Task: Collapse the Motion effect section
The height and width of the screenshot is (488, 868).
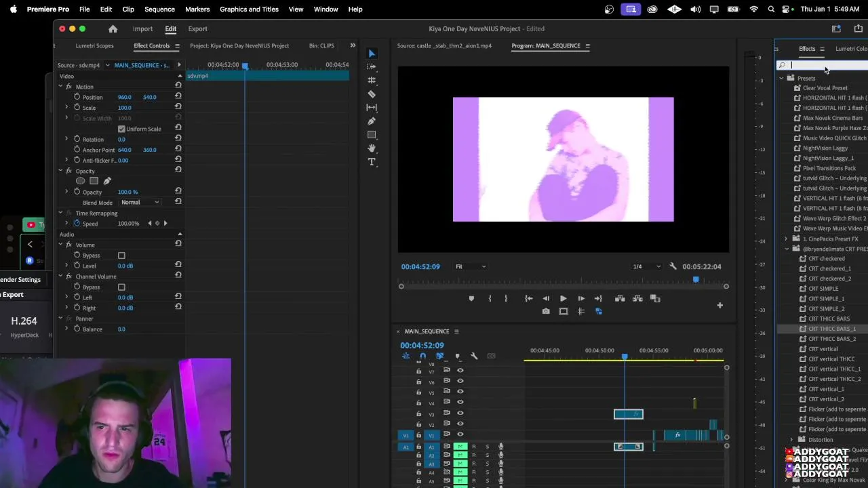Action: (60, 87)
